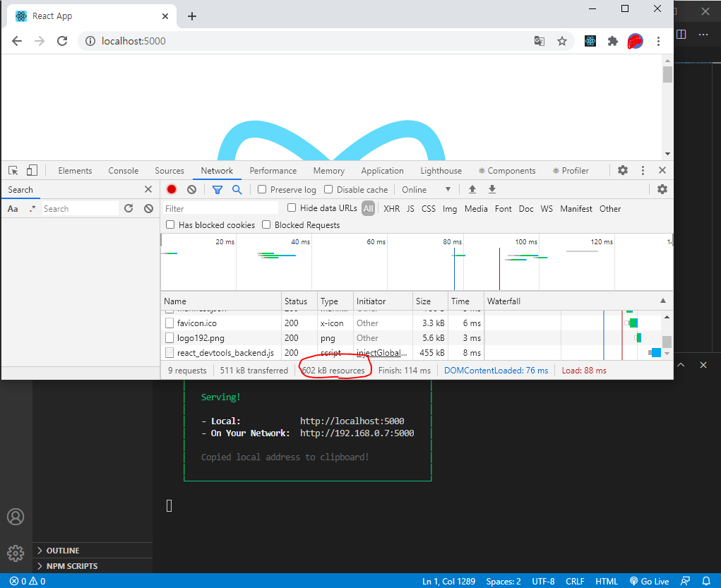Image resolution: width=721 pixels, height=588 pixels.
Task: Open the Sources tab
Action: (169, 171)
